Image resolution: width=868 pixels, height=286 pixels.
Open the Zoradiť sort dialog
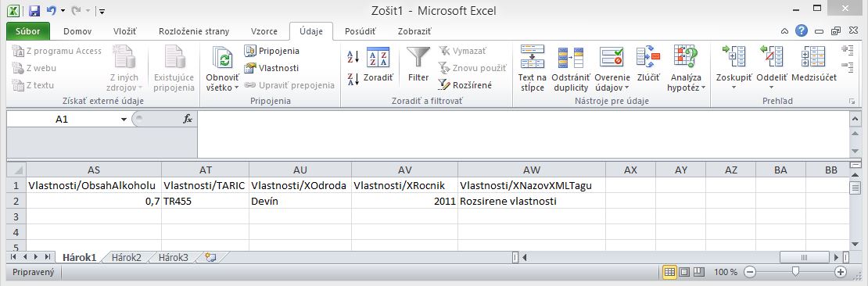[x=378, y=66]
